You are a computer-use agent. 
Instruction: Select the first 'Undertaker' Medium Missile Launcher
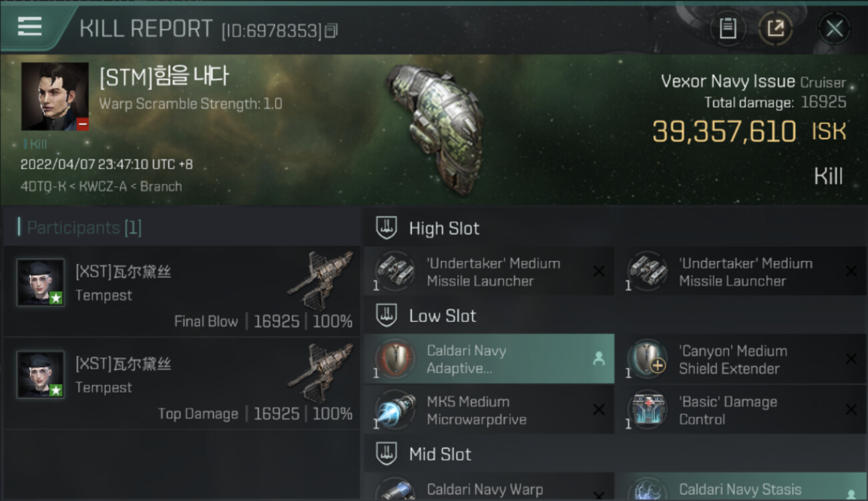pos(489,272)
